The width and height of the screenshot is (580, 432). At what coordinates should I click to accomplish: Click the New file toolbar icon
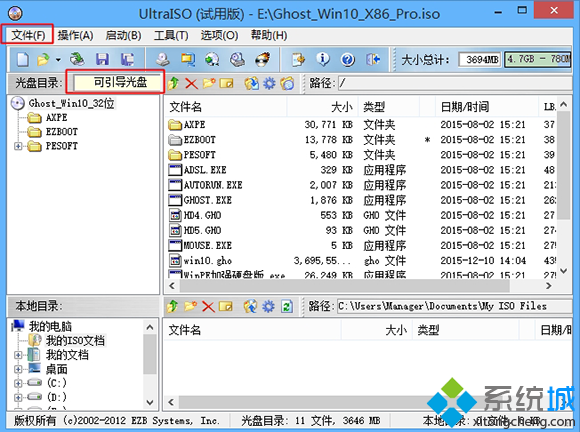pyautogui.click(x=23, y=59)
